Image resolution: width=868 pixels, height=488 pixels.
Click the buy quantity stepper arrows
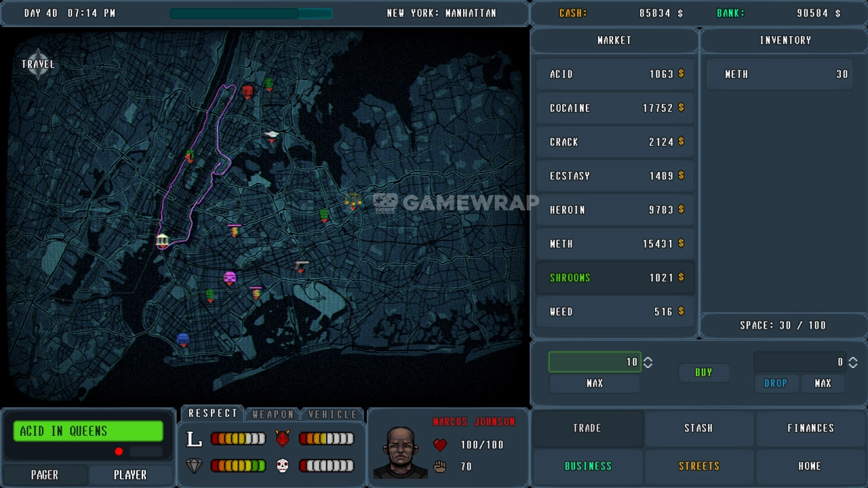[648, 363]
